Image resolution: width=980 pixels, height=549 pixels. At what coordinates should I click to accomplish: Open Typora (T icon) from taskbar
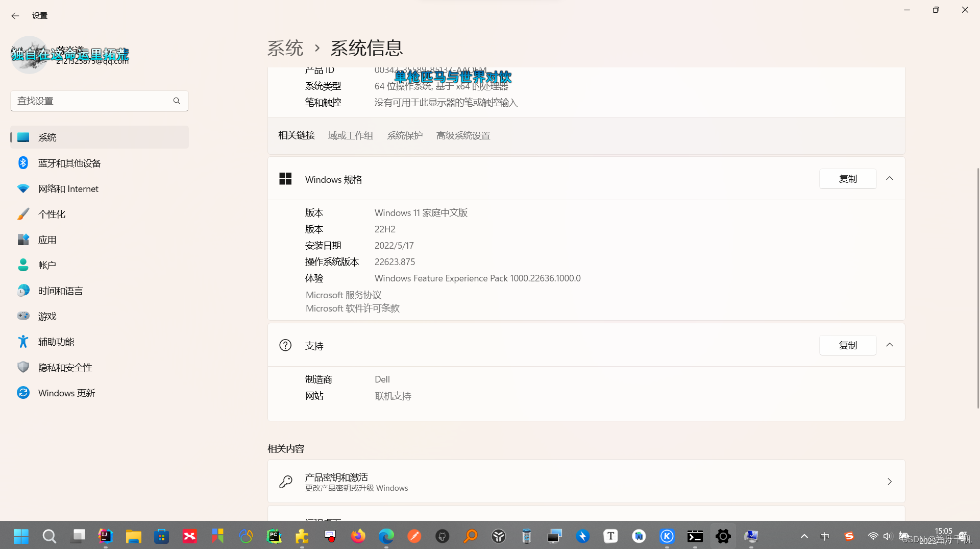pyautogui.click(x=611, y=536)
